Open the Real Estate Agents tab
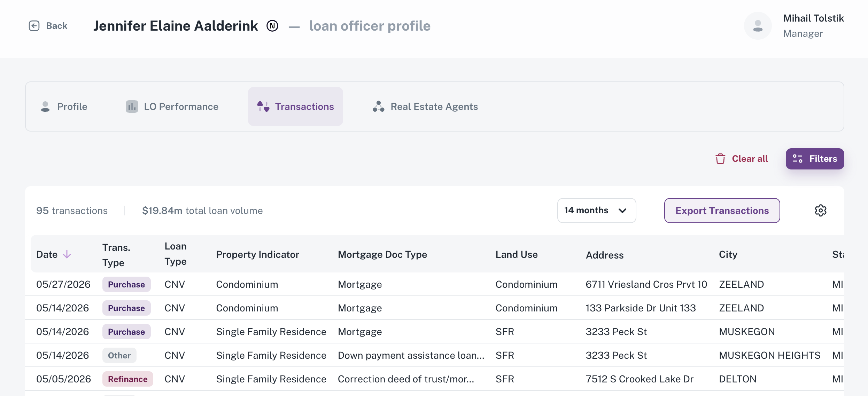The height and width of the screenshot is (396, 868). pos(425,106)
